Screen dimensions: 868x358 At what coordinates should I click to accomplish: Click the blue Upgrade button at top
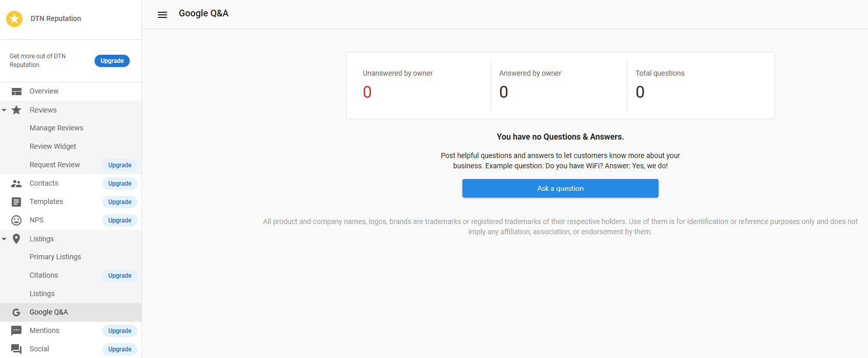click(x=112, y=61)
